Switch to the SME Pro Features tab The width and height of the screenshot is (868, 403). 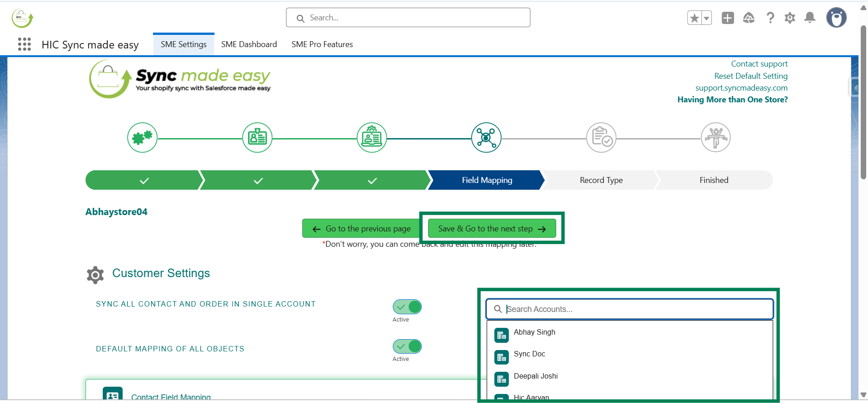322,44
